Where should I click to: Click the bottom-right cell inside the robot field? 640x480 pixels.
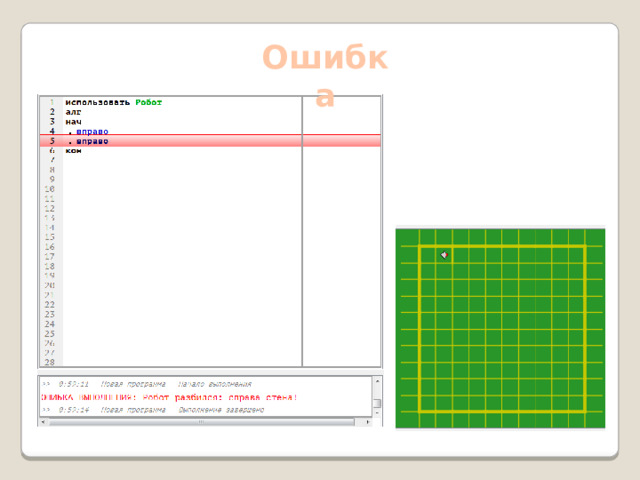pos(576,402)
